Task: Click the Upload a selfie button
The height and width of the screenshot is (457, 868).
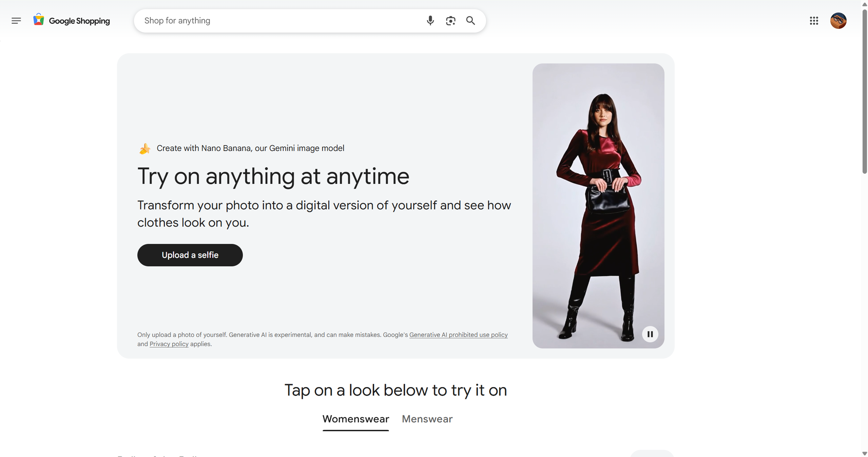Action: pos(190,255)
